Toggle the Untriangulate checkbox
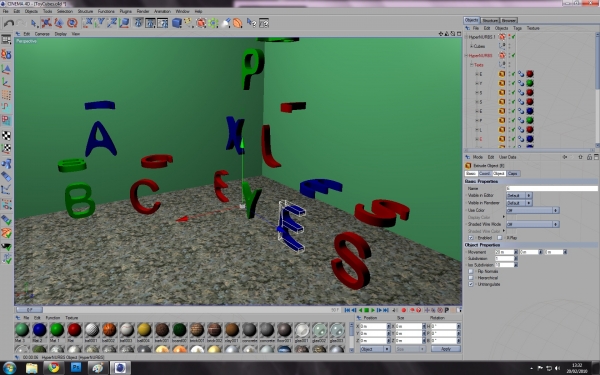This screenshot has height=375, width=600. pyautogui.click(x=471, y=284)
